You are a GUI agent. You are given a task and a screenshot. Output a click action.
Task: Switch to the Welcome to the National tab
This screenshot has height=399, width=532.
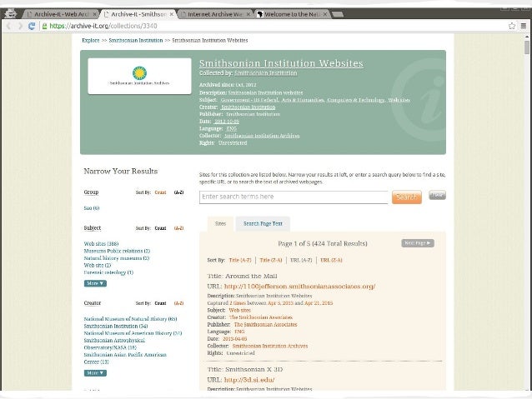292,14
